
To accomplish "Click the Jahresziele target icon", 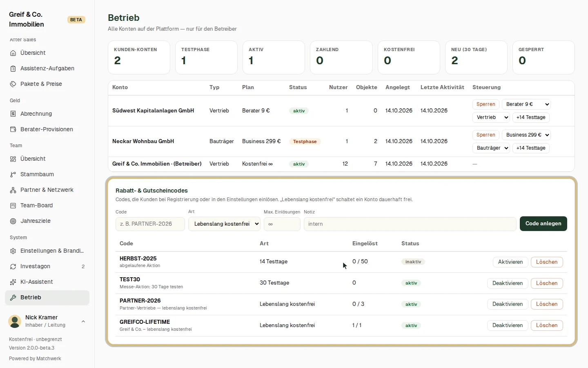I will pyautogui.click(x=13, y=221).
